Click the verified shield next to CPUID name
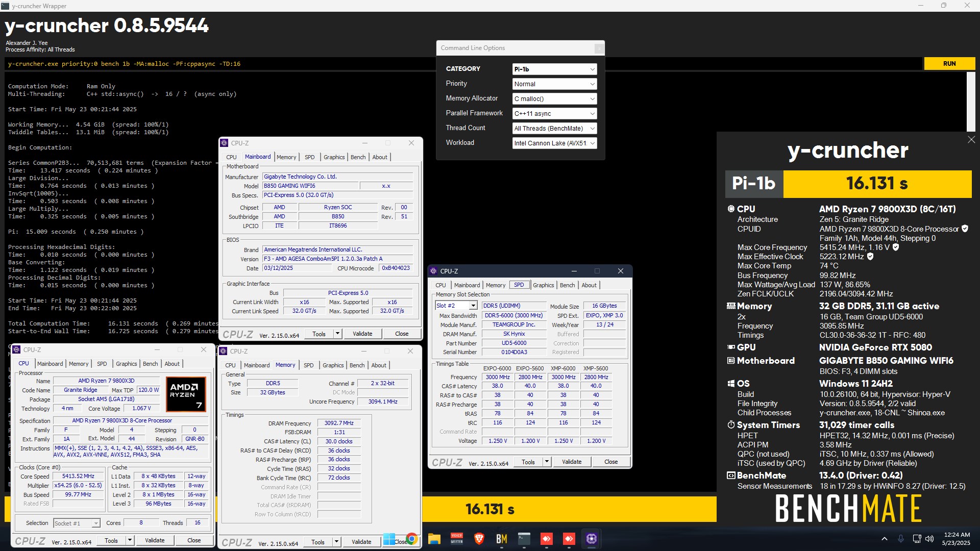 (x=965, y=229)
